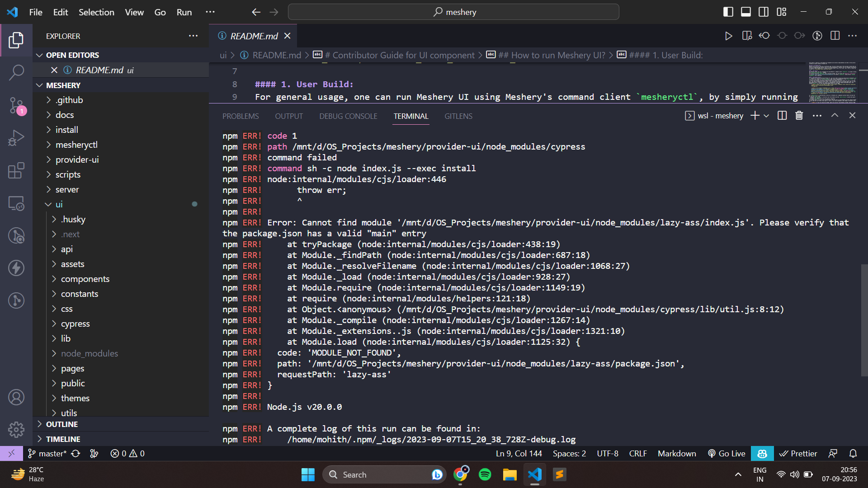Screen dimensions: 868x488
Task: Expand the OUTLINE section
Action: 121,424
